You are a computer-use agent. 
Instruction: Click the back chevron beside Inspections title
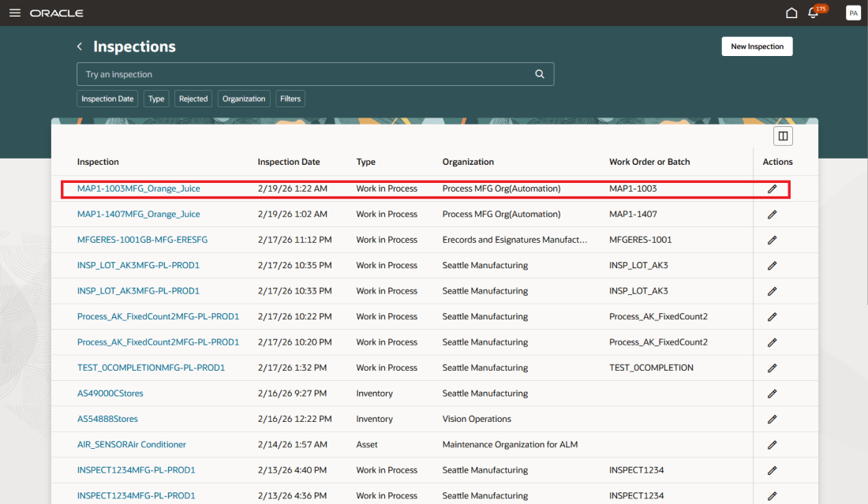point(79,46)
